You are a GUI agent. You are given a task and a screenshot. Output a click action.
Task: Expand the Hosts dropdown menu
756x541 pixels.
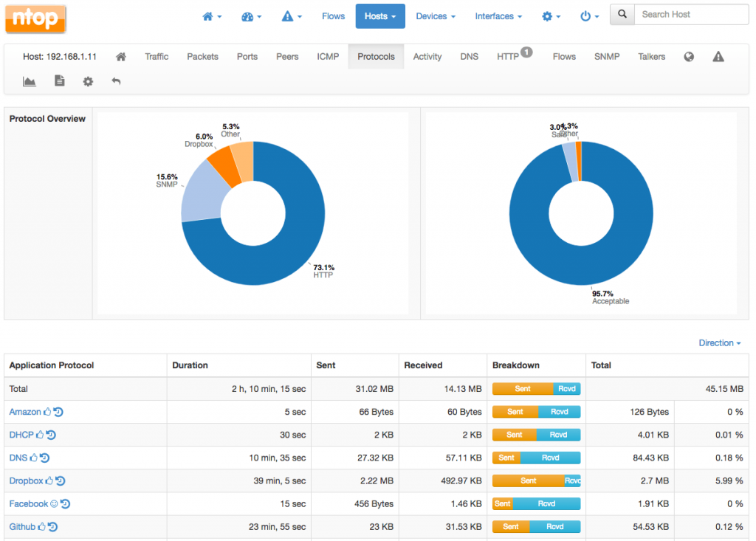[x=379, y=16]
